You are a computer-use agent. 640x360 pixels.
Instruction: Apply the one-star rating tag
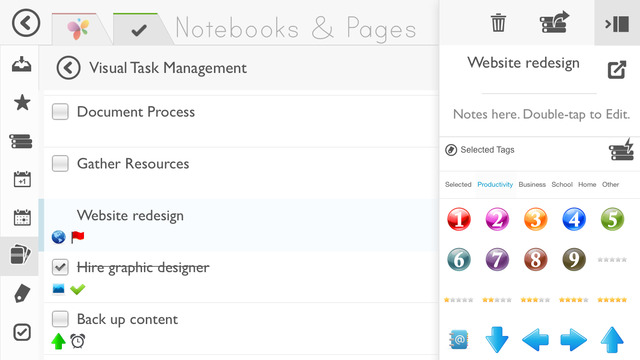pyautogui.click(x=458, y=300)
